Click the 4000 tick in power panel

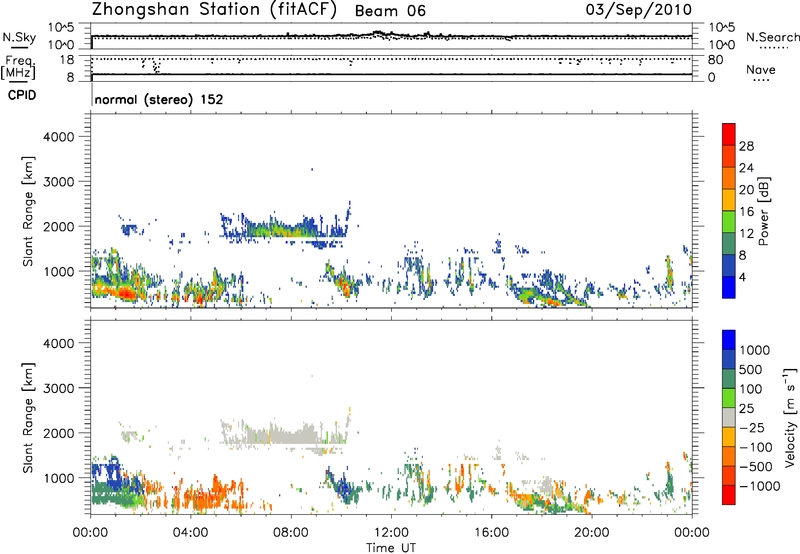click(58, 137)
